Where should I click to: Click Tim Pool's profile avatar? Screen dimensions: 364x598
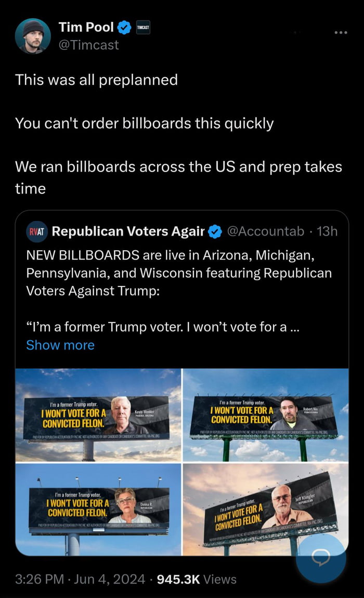33,35
